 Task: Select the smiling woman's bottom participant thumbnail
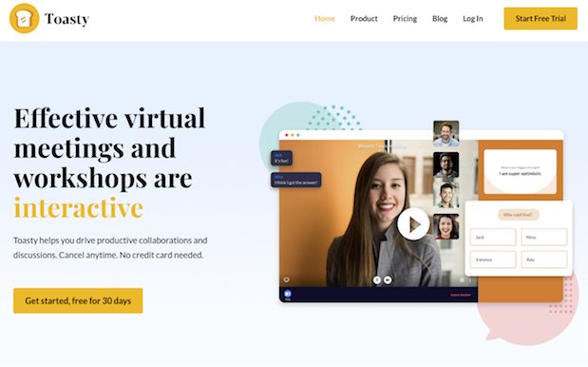[x=446, y=226]
